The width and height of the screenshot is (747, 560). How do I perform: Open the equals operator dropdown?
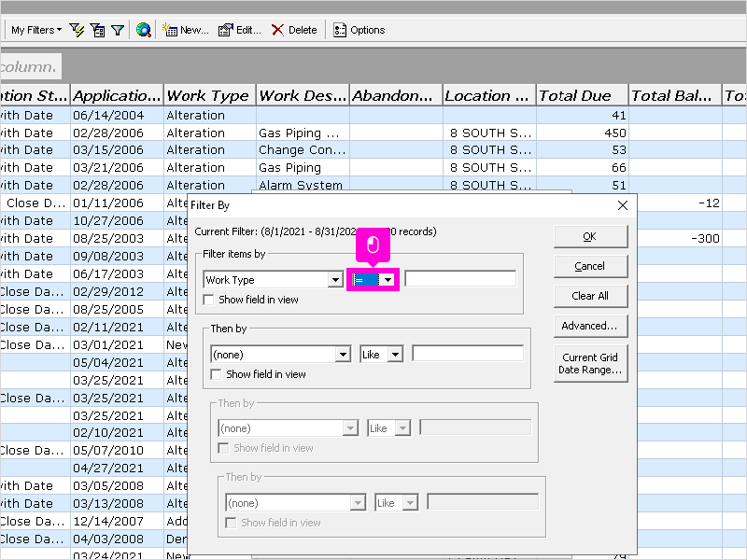pyautogui.click(x=388, y=279)
